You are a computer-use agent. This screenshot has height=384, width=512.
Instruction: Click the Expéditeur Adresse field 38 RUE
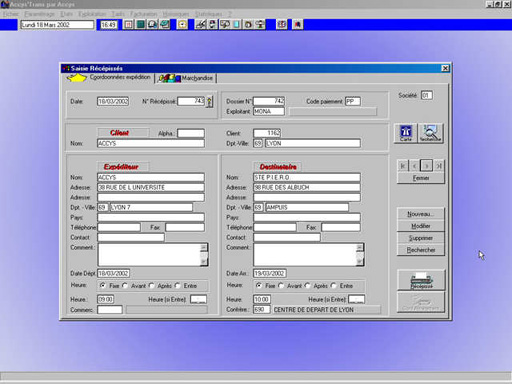point(151,187)
